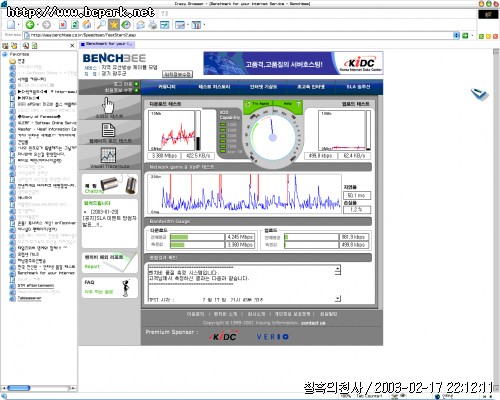The height and width of the screenshot is (400, 500).
Task: Toggle the Favorites star toolbar button
Action: pyautogui.click(x=114, y=25)
